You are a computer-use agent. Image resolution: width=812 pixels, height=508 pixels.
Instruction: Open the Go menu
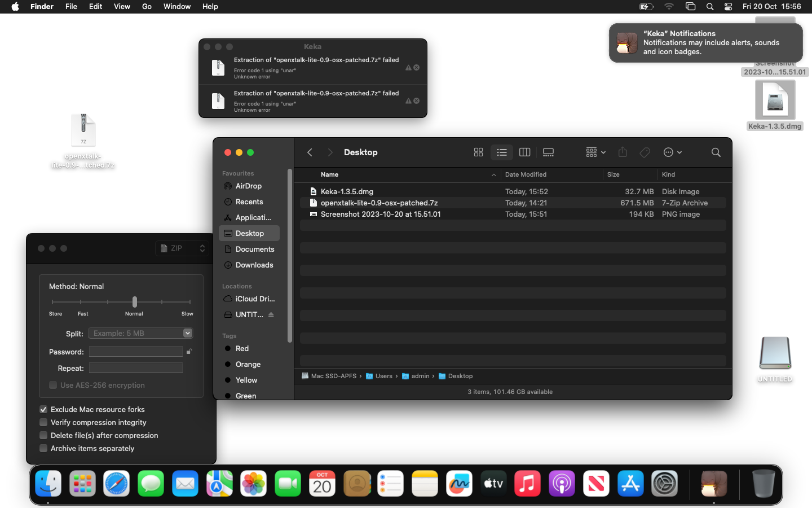(x=147, y=7)
